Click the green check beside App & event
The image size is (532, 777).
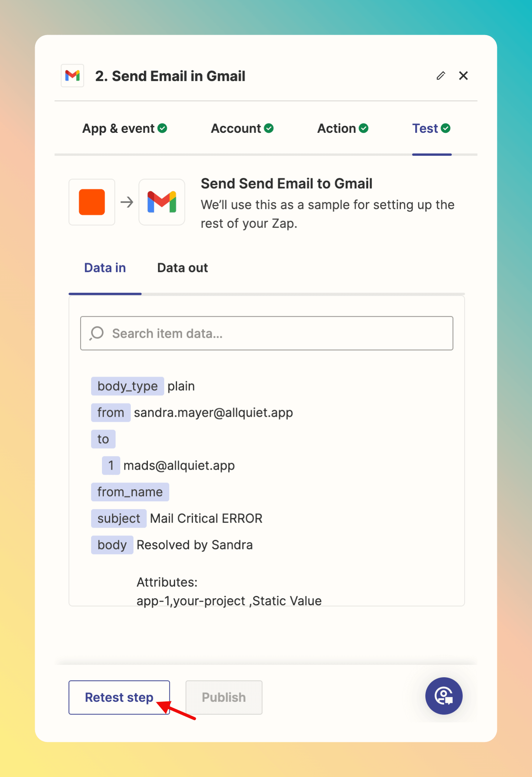pos(163,128)
